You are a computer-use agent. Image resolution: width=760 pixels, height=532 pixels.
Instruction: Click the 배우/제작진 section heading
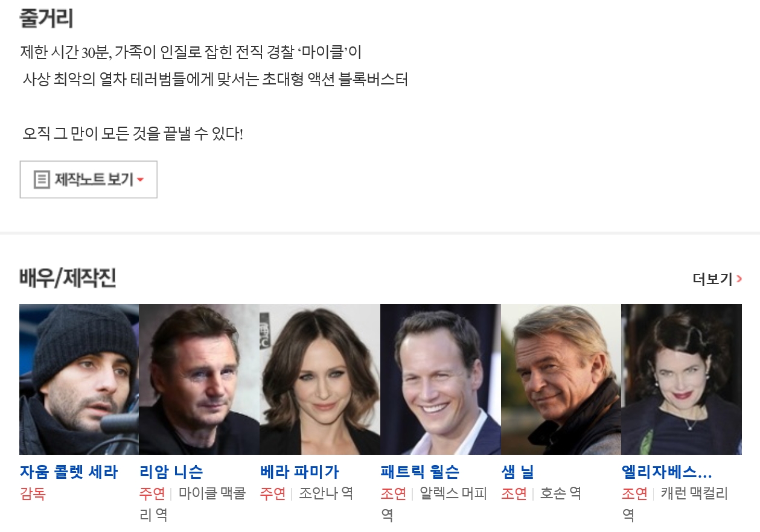tap(68, 278)
